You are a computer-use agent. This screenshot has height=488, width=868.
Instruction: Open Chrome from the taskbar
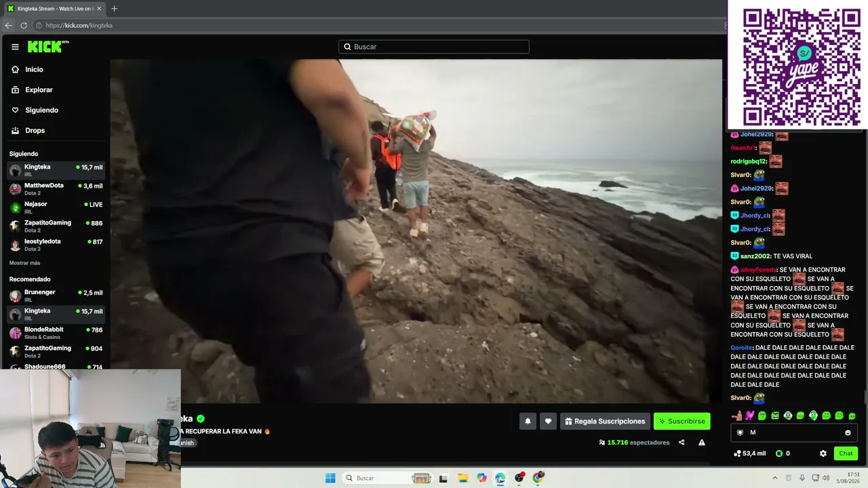(538, 478)
